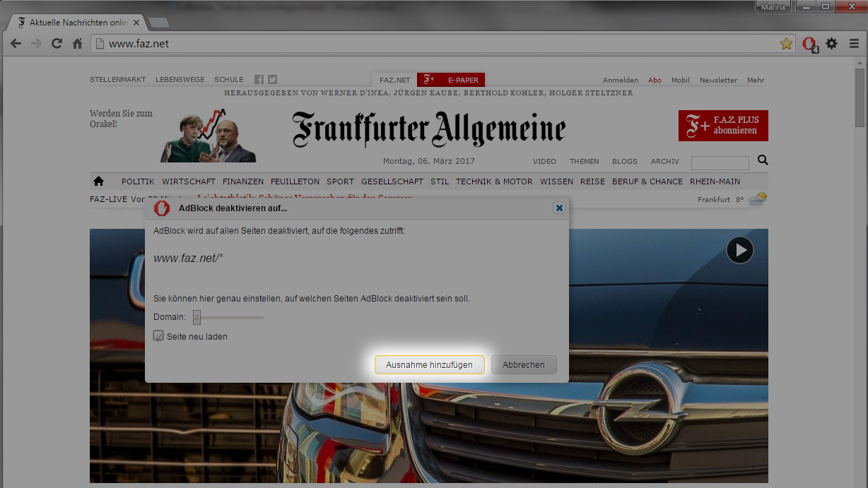Click the Anmelden login link
This screenshot has width=868, height=488.
pos(620,80)
